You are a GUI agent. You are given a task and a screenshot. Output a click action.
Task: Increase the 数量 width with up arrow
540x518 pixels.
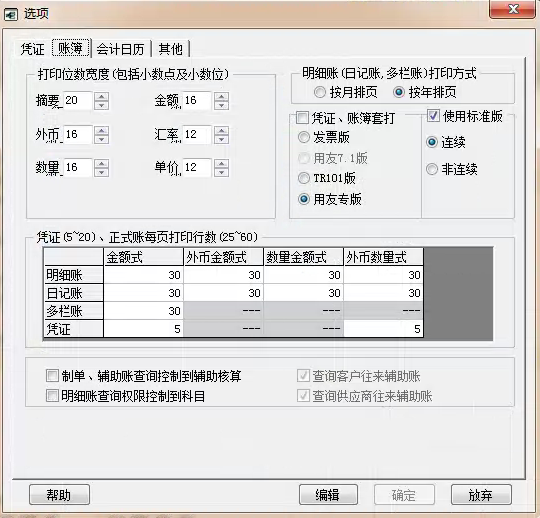point(102,163)
